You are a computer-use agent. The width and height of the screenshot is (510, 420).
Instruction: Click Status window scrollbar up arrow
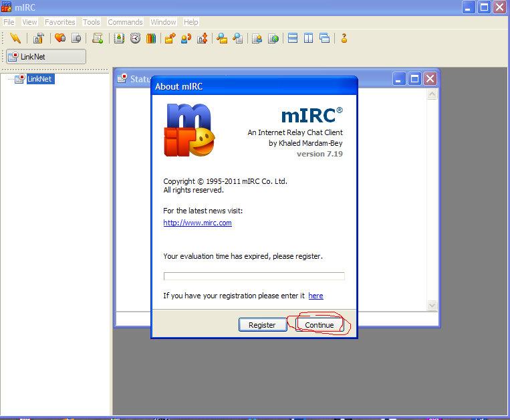(432, 94)
